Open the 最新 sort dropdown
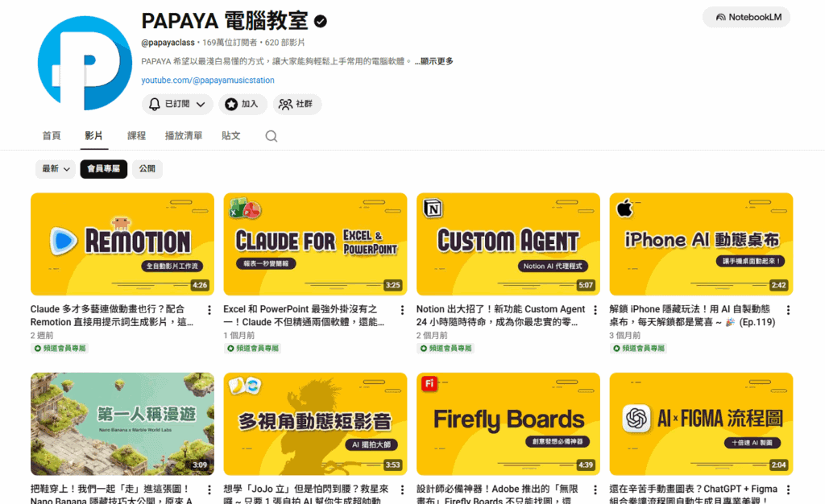 tap(56, 169)
